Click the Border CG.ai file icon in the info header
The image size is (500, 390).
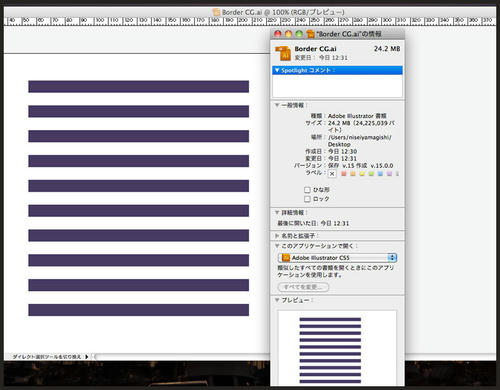[x=283, y=53]
